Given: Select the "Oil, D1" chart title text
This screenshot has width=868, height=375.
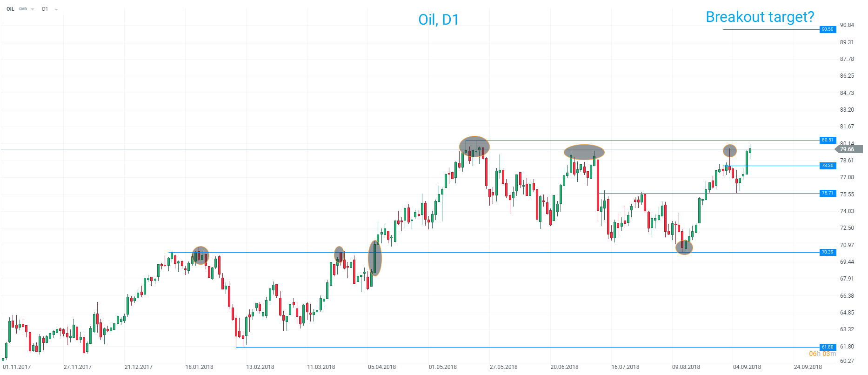Looking at the screenshot, I should pos(438,20).
